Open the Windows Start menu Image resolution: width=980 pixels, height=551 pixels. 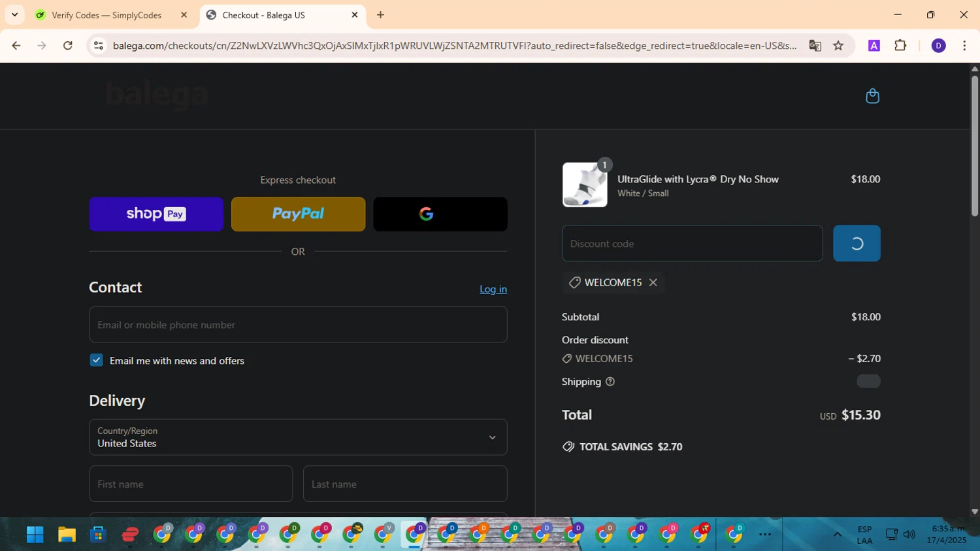click(x=35, y=535)
